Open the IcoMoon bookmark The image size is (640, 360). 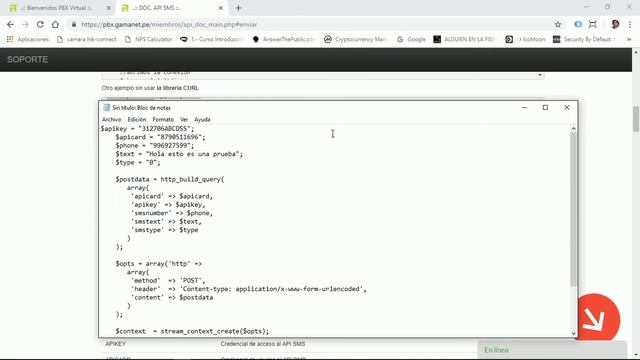point(525,39)
